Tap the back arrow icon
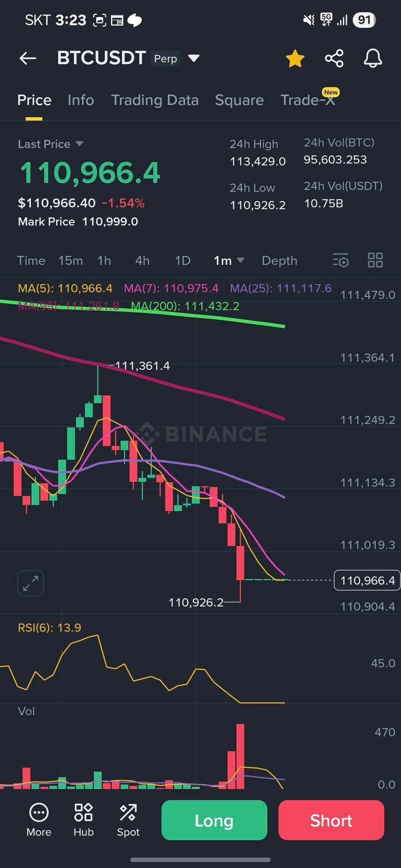This screenshot has width=401, height=868. click(x=28, y=58)
